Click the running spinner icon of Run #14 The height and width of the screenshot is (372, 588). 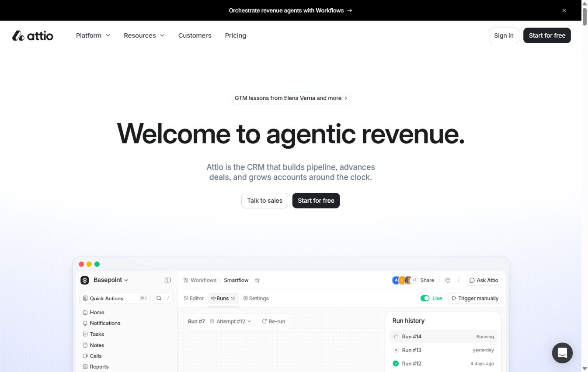pos(396,337)
